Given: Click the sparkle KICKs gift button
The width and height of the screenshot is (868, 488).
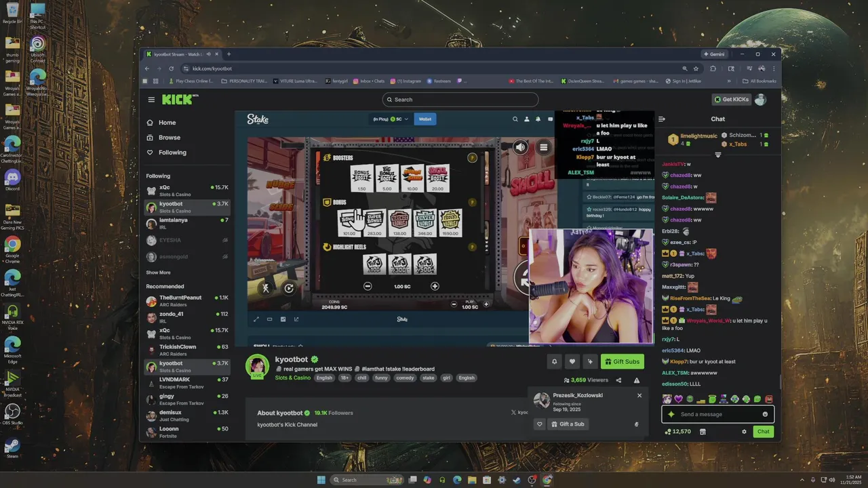Looking at the screenshot, I should [590, 361].
